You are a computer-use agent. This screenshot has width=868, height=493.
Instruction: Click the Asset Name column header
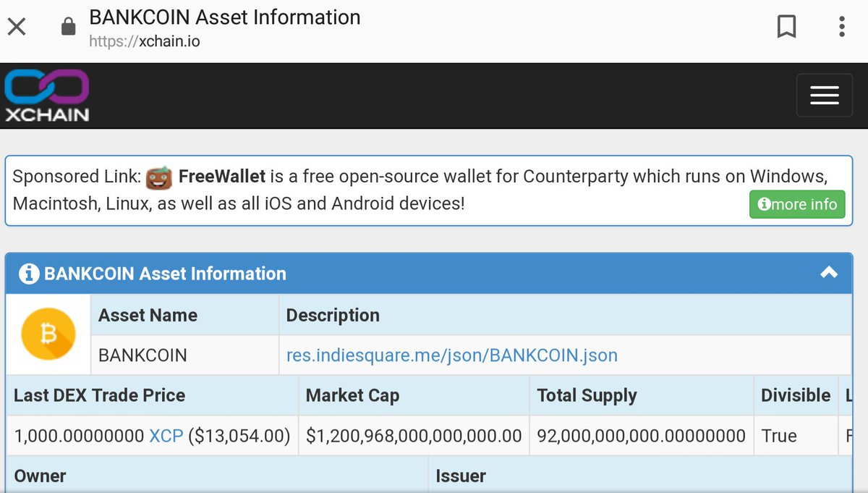(148, 315)
